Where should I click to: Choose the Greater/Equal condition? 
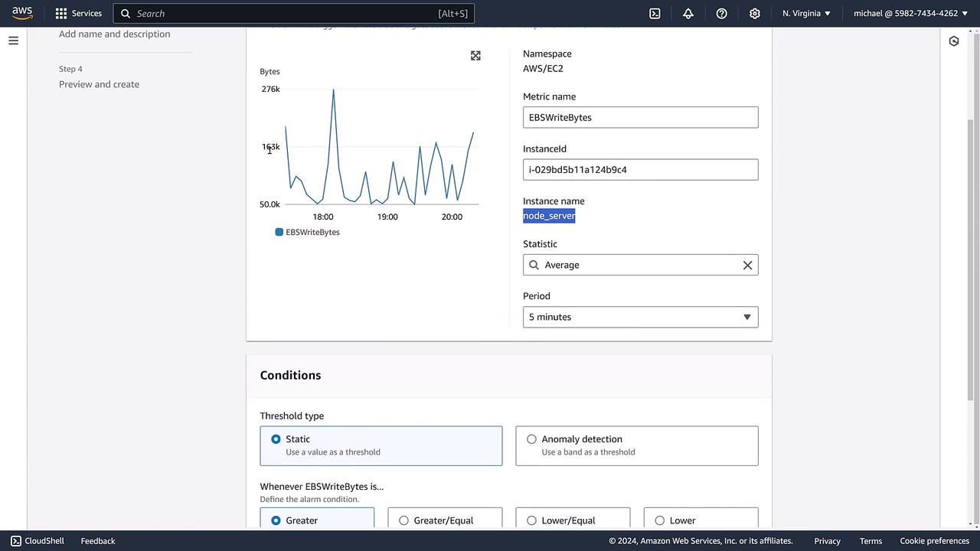[403, 520]
